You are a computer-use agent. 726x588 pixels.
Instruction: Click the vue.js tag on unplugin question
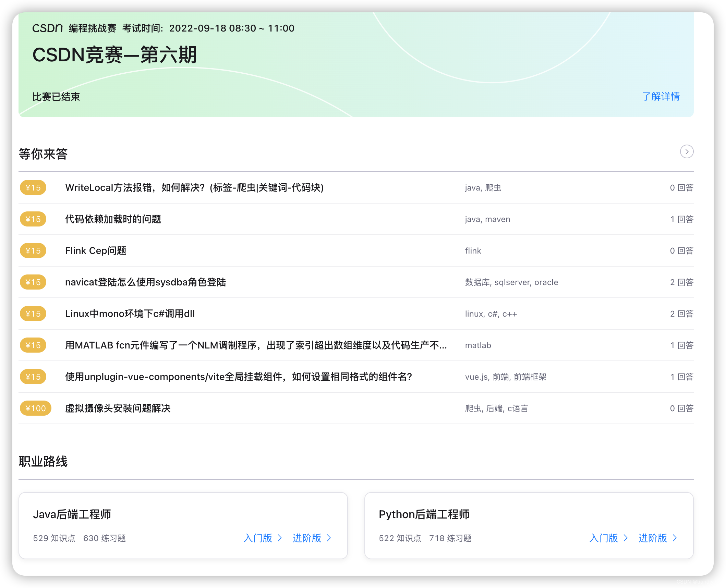tap(476, 377)
